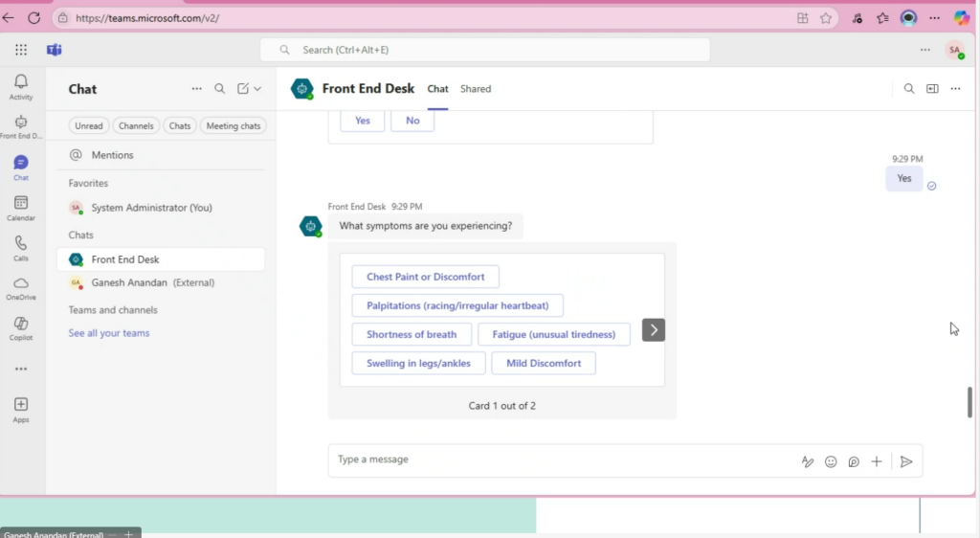Open browser Copilot icon
The width and height of the screenshot is (980, 538).
(961, 18)
